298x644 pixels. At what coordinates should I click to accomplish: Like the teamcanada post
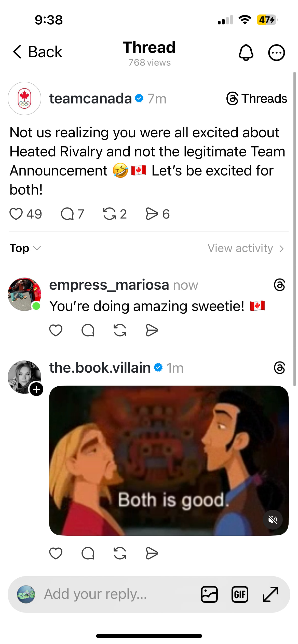pos(16,214)
